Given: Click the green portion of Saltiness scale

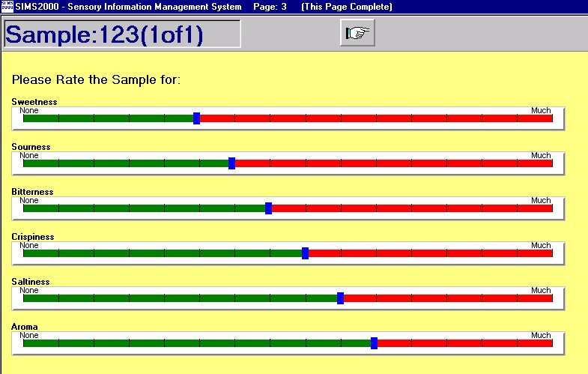Looking at the screenshot, I should (180, 298).
